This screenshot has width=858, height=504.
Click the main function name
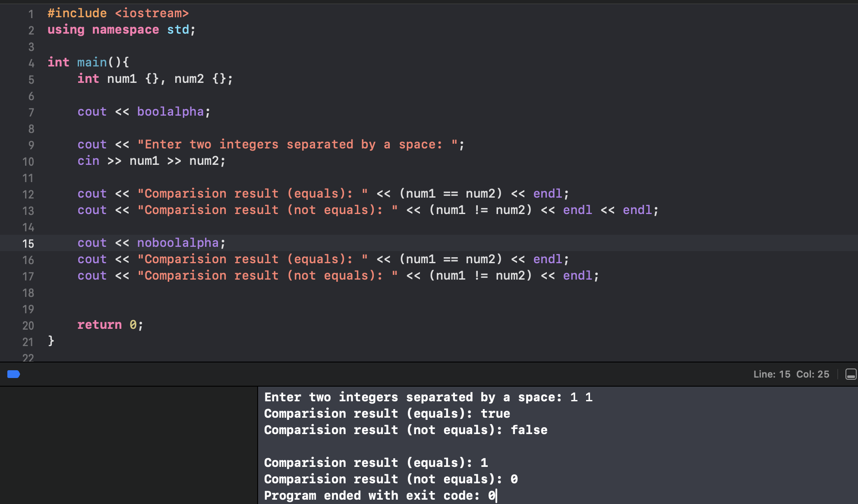click(x=92, y=62)
